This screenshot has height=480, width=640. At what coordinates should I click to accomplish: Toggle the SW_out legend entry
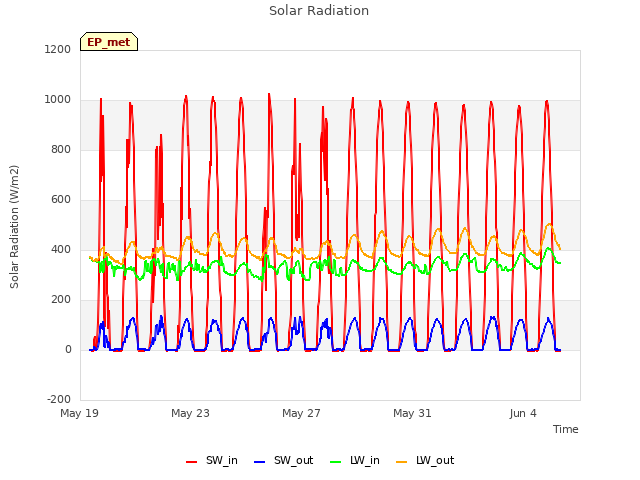click(x=283, y=460)
